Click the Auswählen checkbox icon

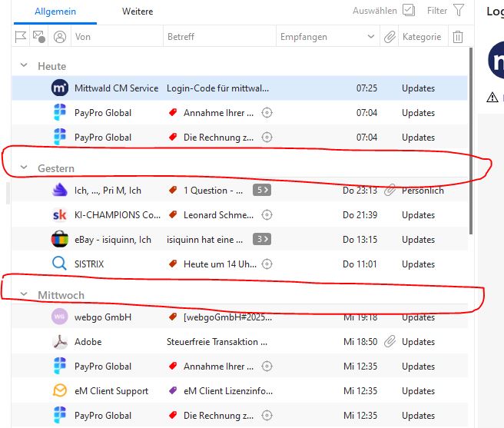(409, 10)
